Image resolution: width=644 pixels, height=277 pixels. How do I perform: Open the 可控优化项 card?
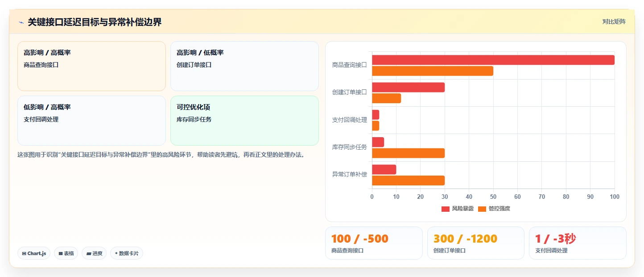[x=244, y=121]
